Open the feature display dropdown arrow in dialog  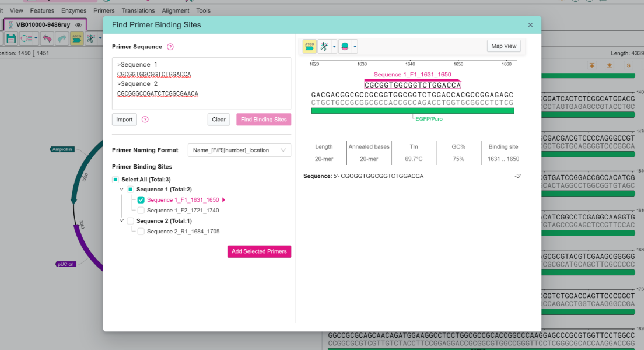tap(355, 47)
